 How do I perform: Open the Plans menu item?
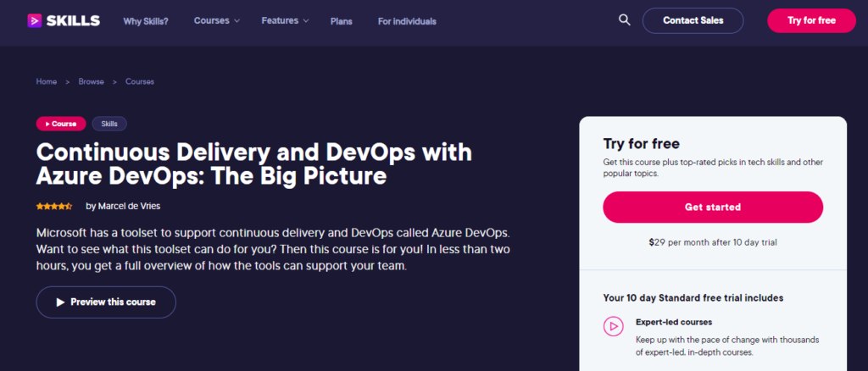coord(341,21)
